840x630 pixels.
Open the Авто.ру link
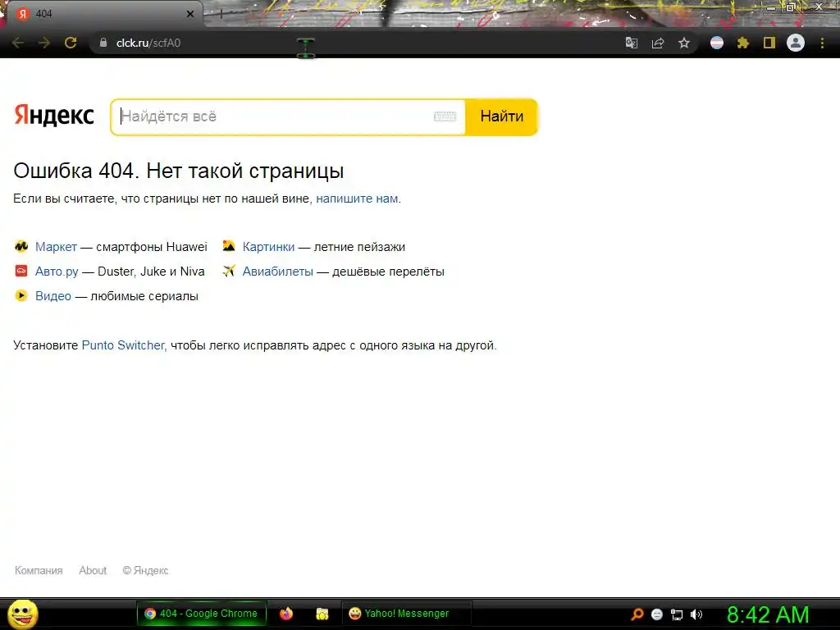tap(57, 272)
